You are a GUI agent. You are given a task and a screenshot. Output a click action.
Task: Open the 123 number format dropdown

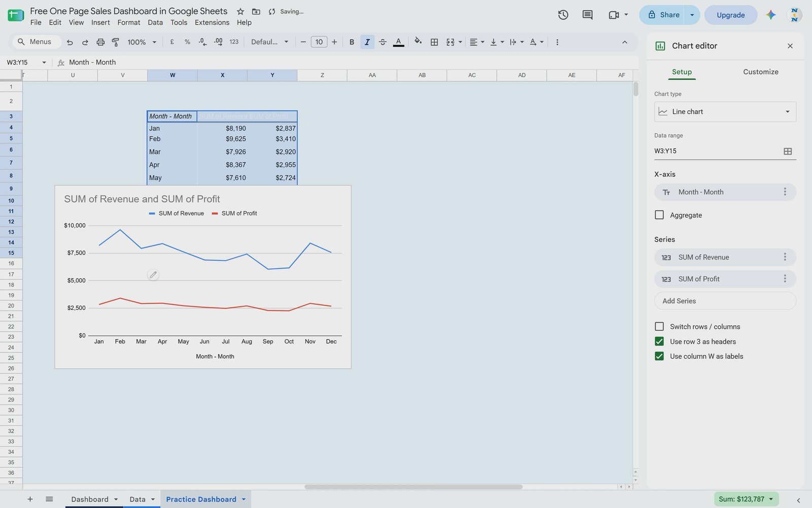click(x=234, y=42)
